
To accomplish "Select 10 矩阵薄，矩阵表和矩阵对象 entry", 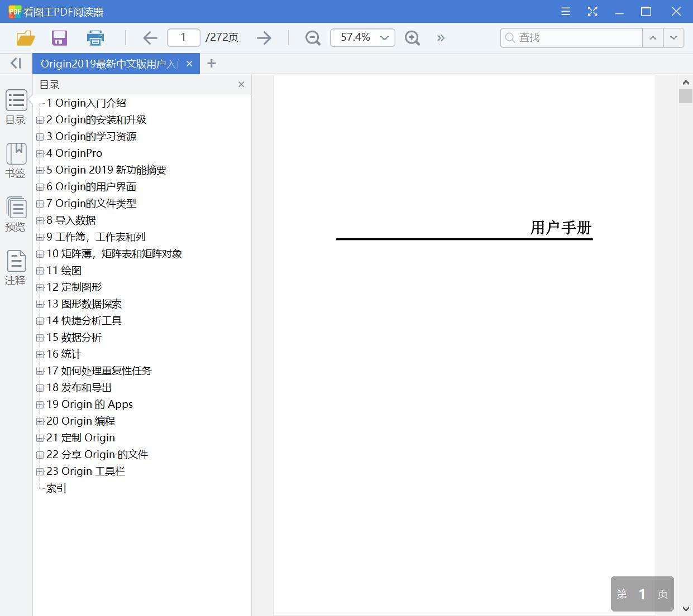I will 114,253.
